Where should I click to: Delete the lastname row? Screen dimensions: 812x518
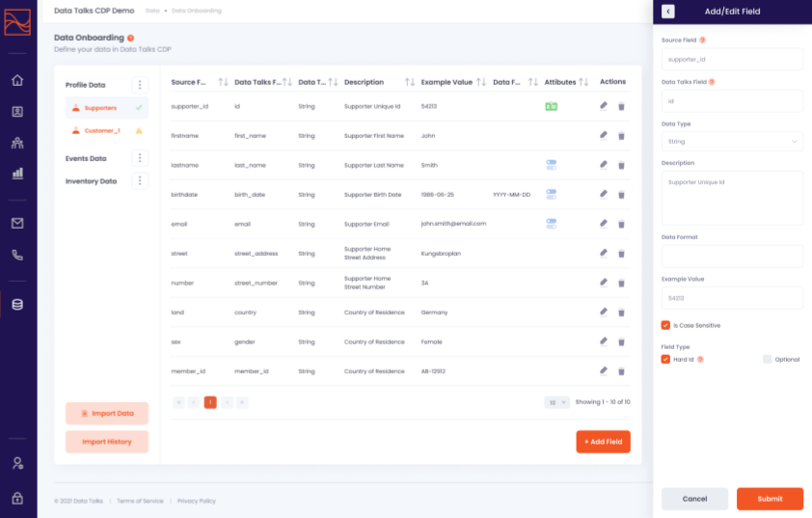(x=621, y=166)
